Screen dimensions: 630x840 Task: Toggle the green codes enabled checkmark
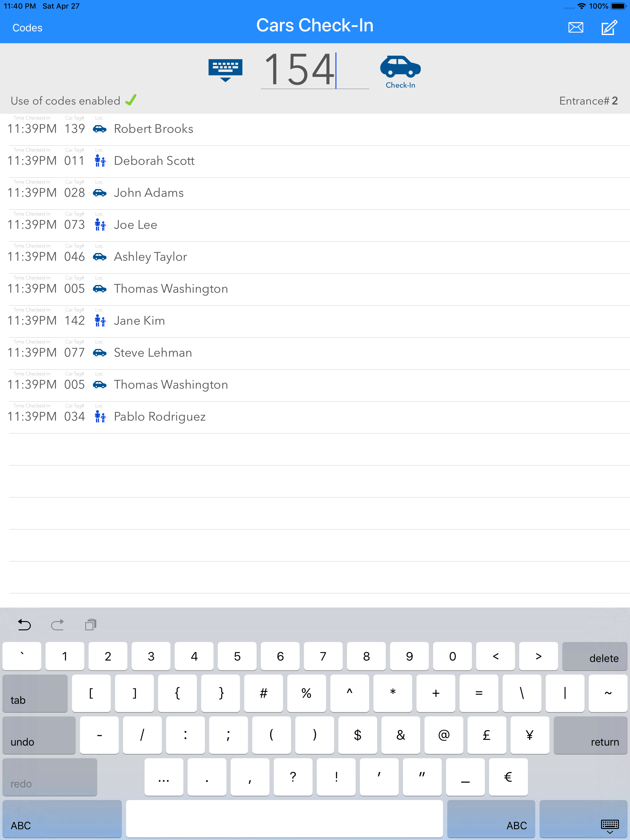point(131,100)
